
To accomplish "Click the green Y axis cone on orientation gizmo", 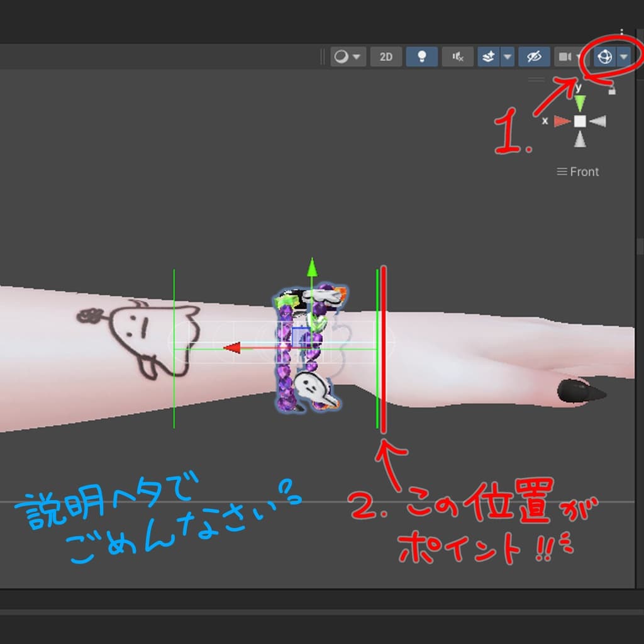I will 579,103.
